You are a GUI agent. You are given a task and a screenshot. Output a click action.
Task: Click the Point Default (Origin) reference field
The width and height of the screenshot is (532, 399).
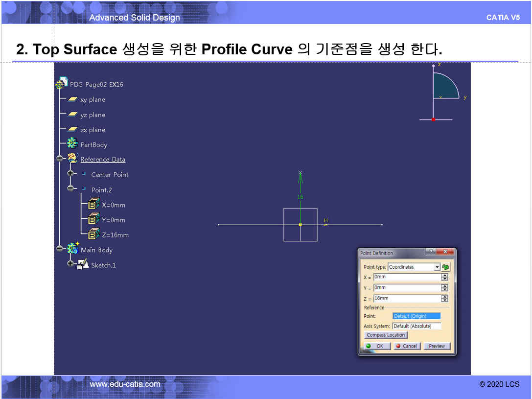416,316
